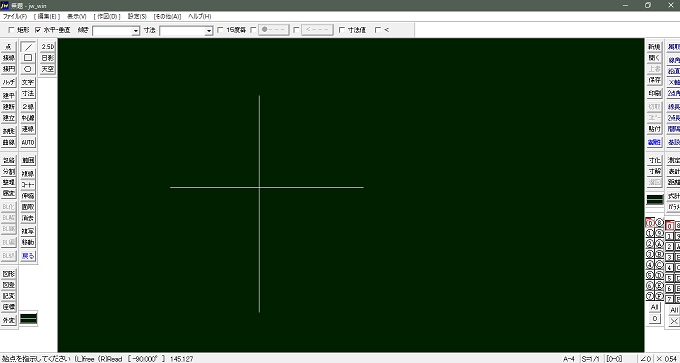Open line attribute swatch at left toolbar bottom
This screenshot has height=363, width=680.
tap(29, 319)
